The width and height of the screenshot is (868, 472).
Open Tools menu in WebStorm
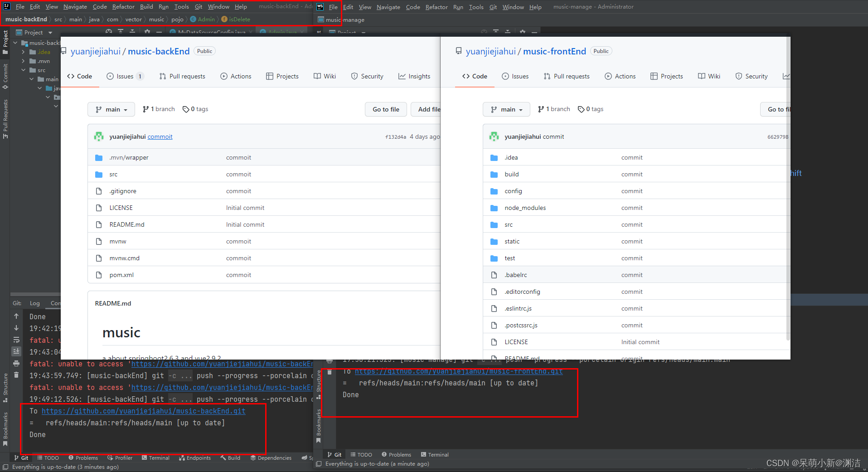coord(476,7)
